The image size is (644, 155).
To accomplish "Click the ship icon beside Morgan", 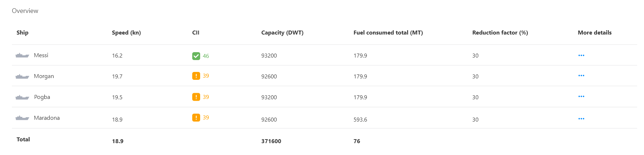I will pyautogui.click(x=22, y=76).
